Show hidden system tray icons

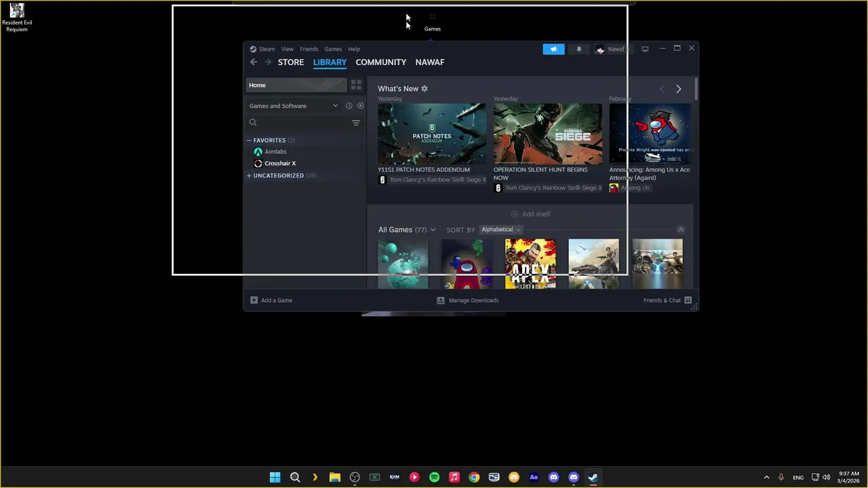766,477
